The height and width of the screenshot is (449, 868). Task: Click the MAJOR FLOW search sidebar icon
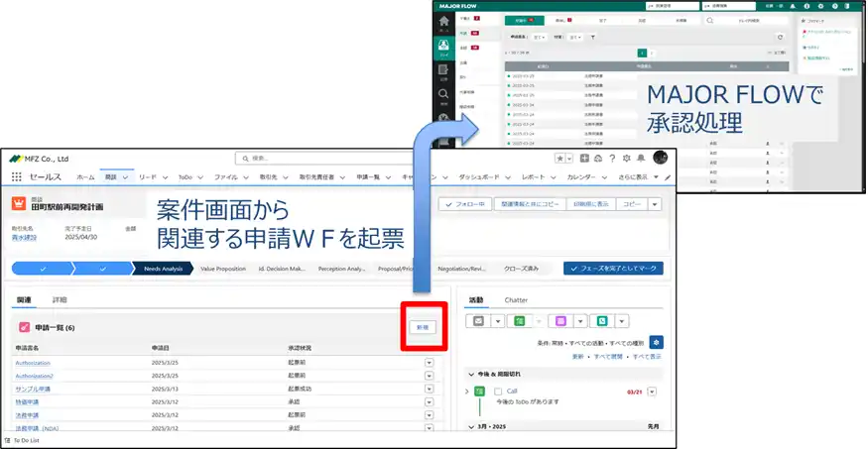point(443,94)
